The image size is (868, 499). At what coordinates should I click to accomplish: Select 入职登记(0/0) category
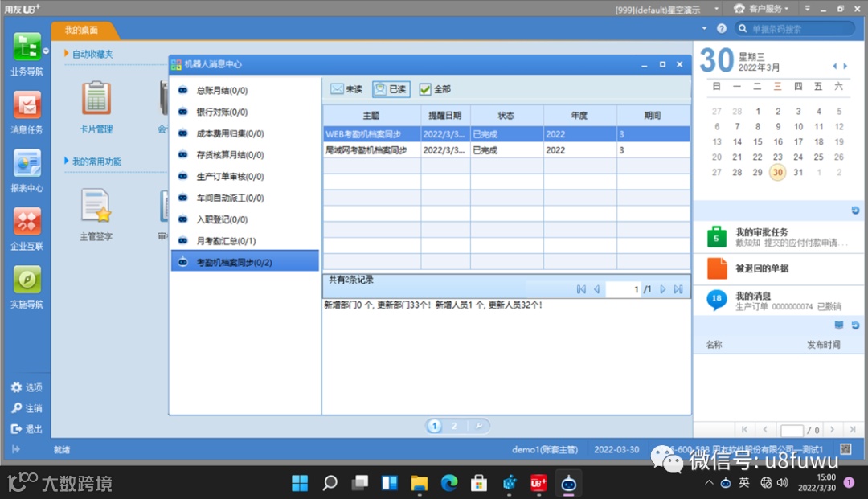244,219
